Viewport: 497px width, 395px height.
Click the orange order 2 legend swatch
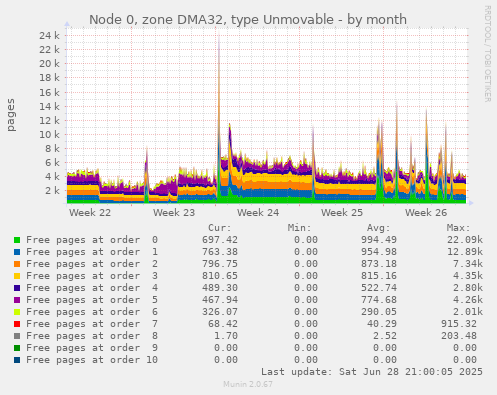[17, 264]
